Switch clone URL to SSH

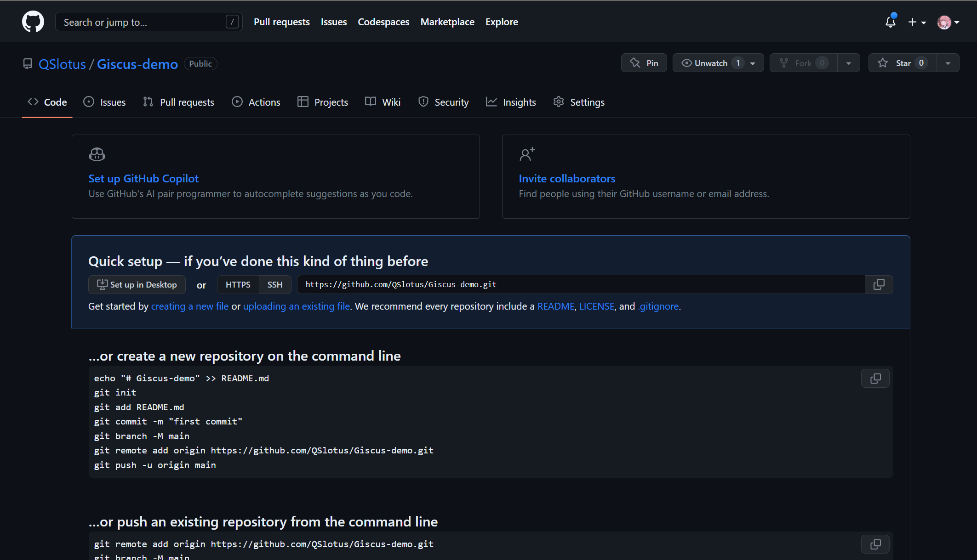(x=275, y=284)
